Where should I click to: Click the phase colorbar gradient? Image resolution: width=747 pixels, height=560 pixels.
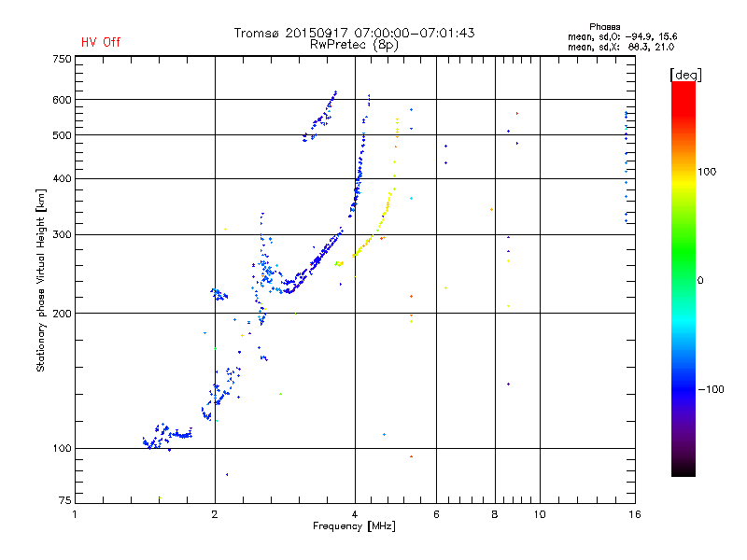click(x=684, y=278)
